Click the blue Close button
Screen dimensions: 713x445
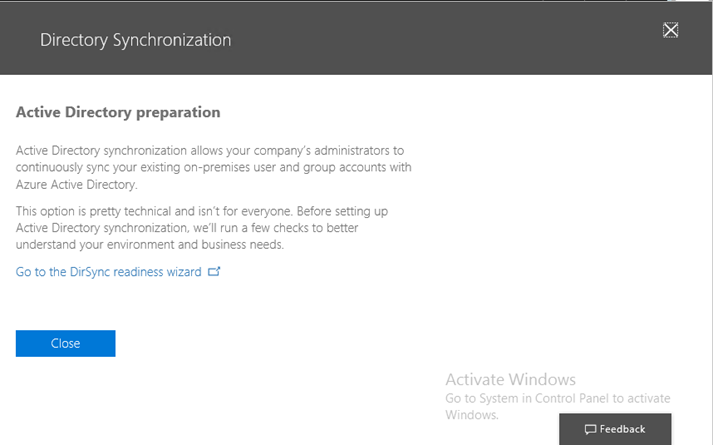coord(65,343)
